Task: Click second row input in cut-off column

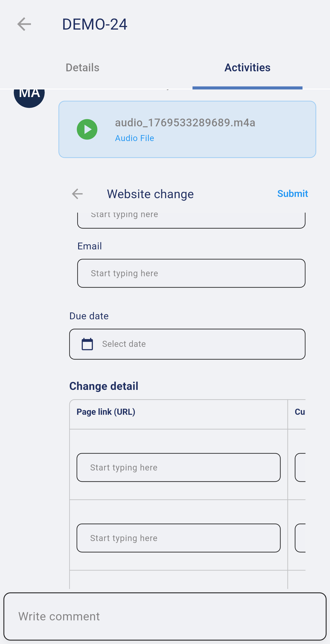Action: click(300, 538)
